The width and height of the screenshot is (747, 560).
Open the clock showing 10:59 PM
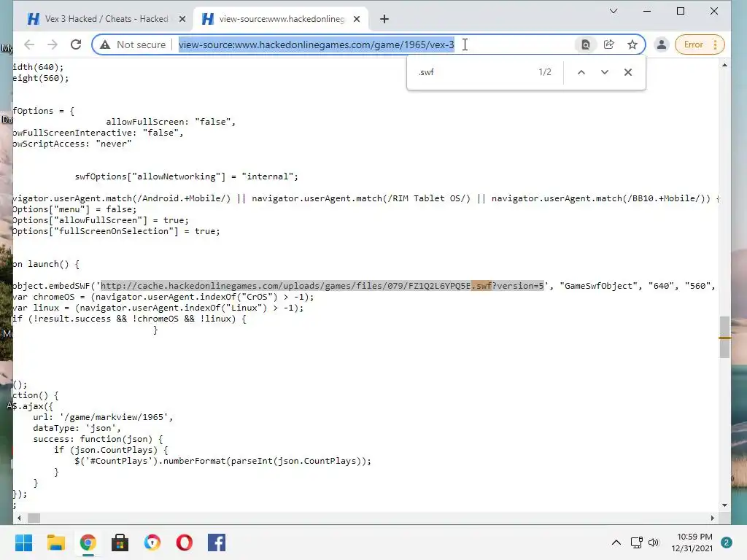click(x=692, y=542)
